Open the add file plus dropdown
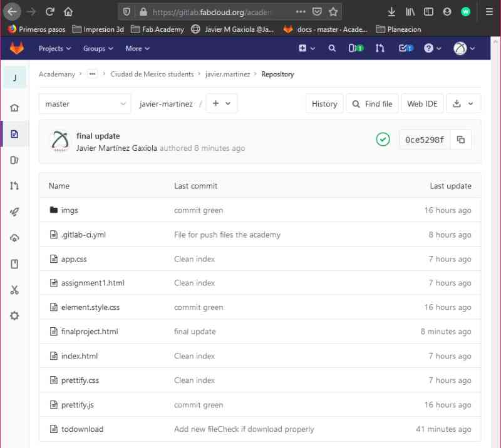 [x=222, y=103]
